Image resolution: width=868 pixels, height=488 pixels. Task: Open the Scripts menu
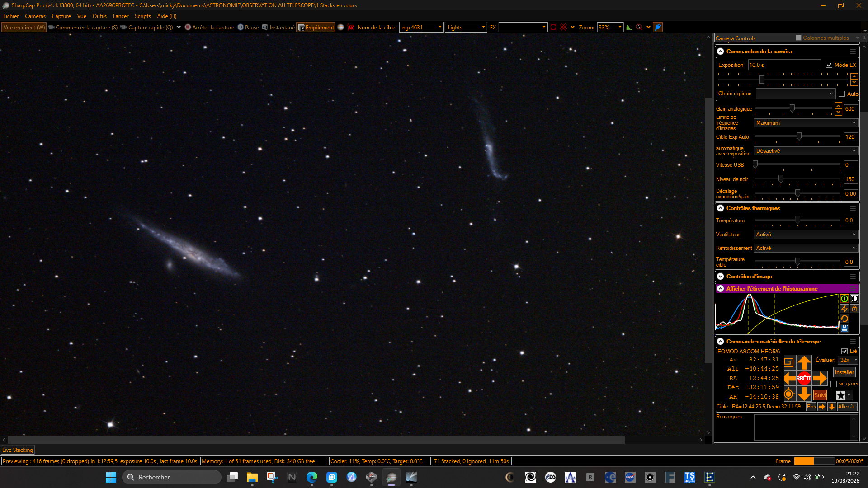143,16
